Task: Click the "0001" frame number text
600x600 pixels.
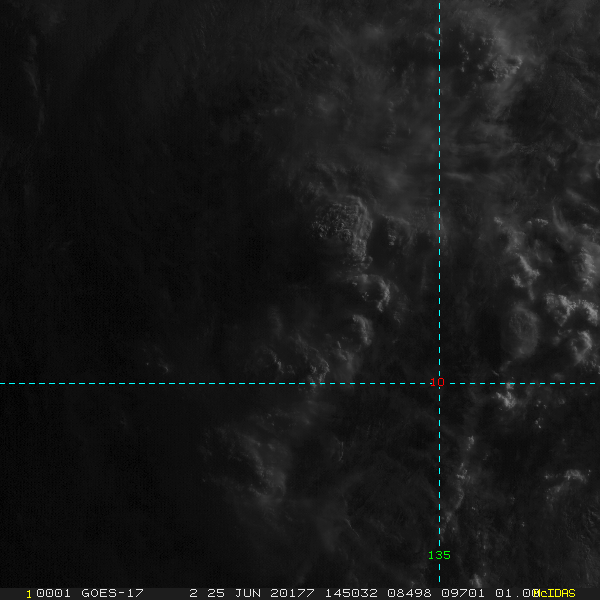Action: point(54,593)
